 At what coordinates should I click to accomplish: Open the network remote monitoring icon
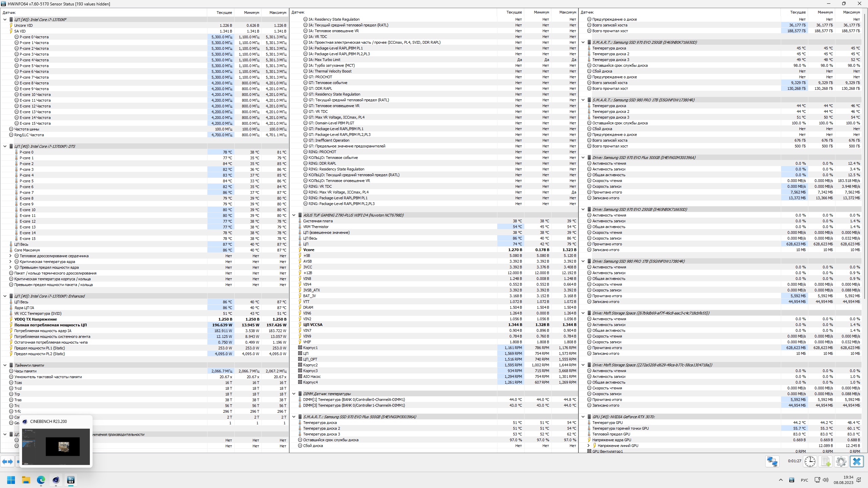(772, 462)
